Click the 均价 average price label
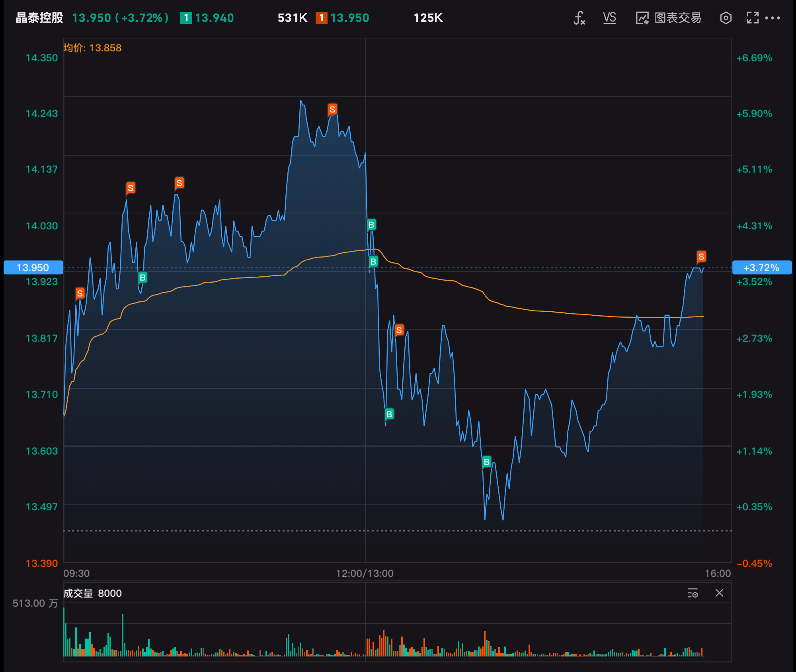The height and width of the screenshot is (672, 796). click(92, 48)
